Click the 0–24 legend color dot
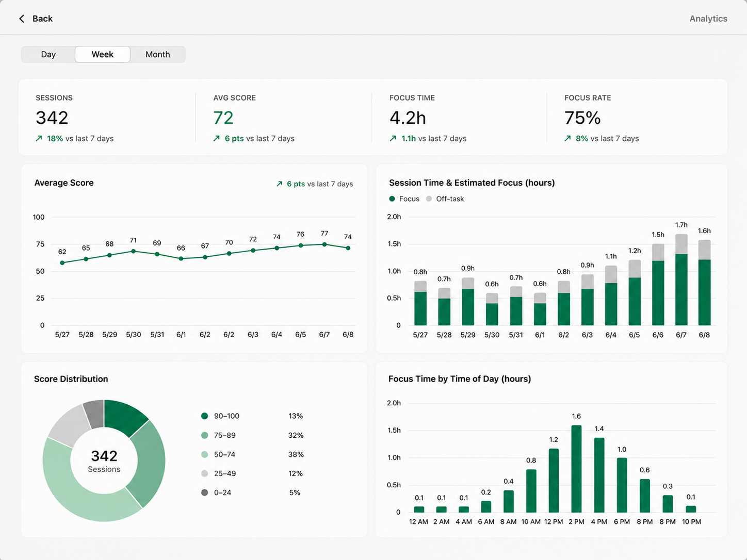747x560 pixels. 204,492
